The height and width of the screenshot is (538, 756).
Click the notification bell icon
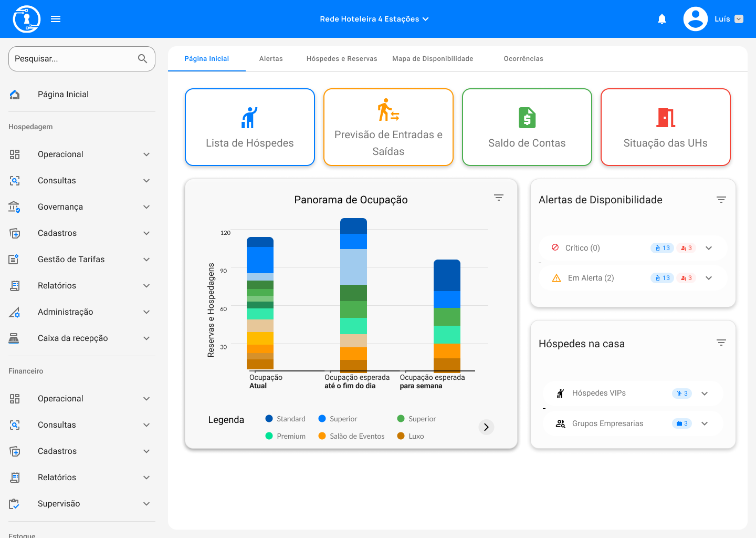coord(662,19)
